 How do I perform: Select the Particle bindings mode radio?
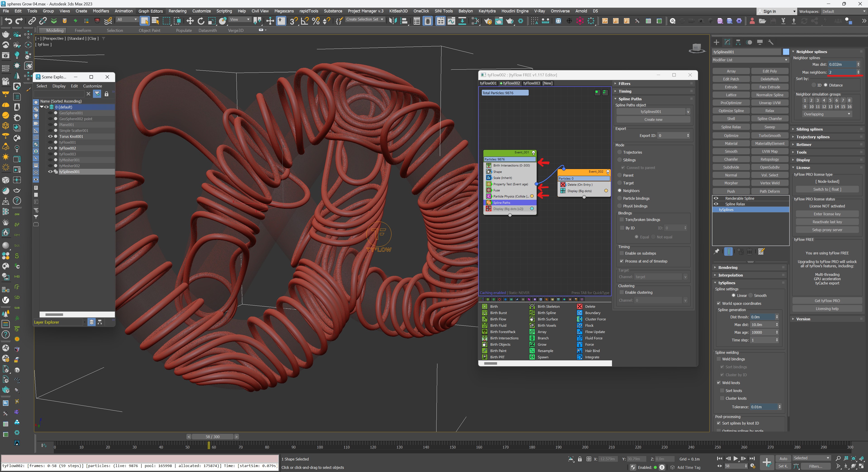[619, 198]
